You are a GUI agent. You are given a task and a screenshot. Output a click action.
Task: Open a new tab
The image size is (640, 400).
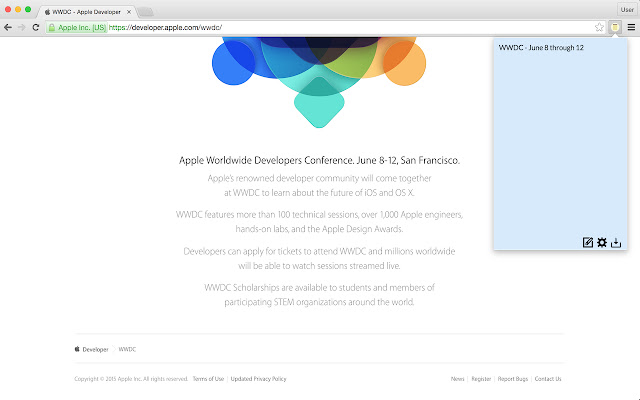tap(145, 12)
